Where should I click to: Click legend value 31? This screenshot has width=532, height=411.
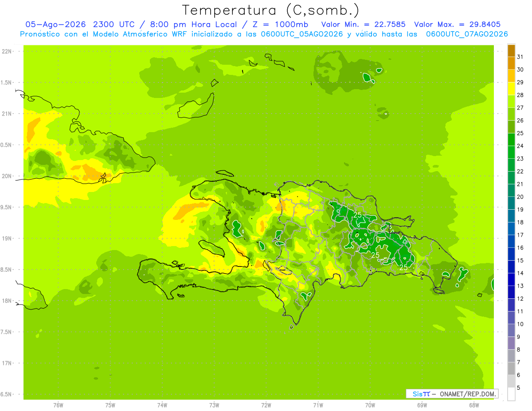pyautogui.click(x=520, y=57)
